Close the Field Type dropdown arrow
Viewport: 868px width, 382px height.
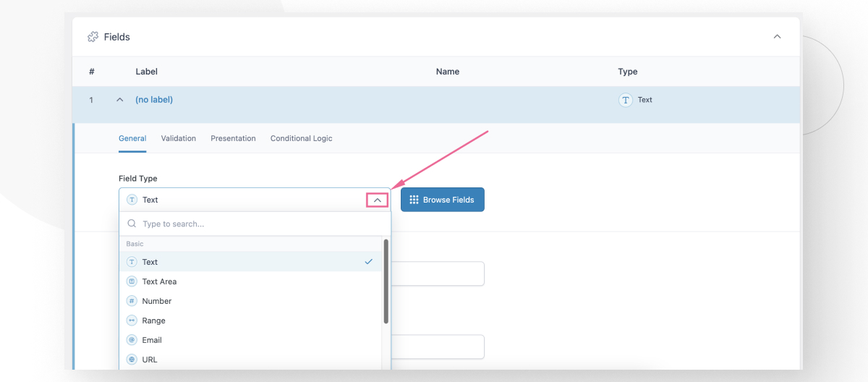pos(377,200)
